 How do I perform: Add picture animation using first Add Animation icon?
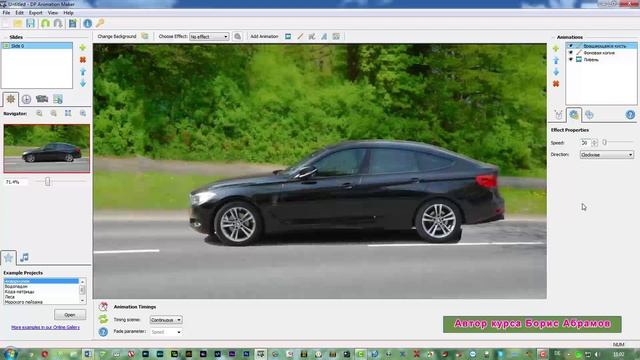[288, 36]
